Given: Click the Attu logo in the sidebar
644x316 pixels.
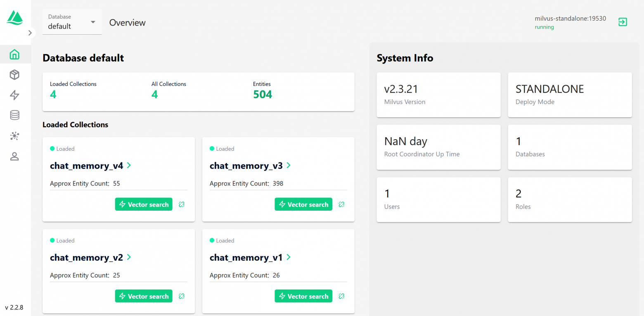Looking at the screenshot, I should pos(15,17).
